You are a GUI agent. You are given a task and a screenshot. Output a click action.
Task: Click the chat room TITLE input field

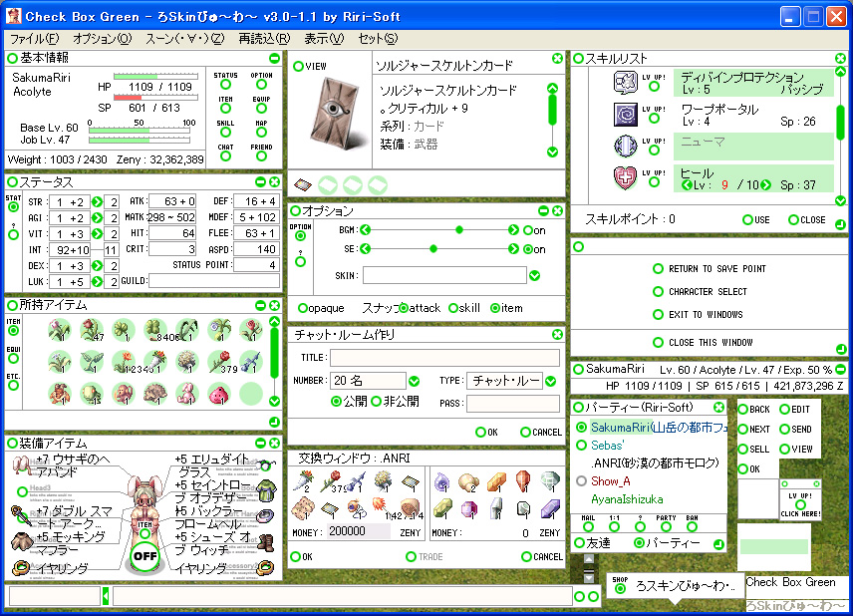[x=444, y=358]
